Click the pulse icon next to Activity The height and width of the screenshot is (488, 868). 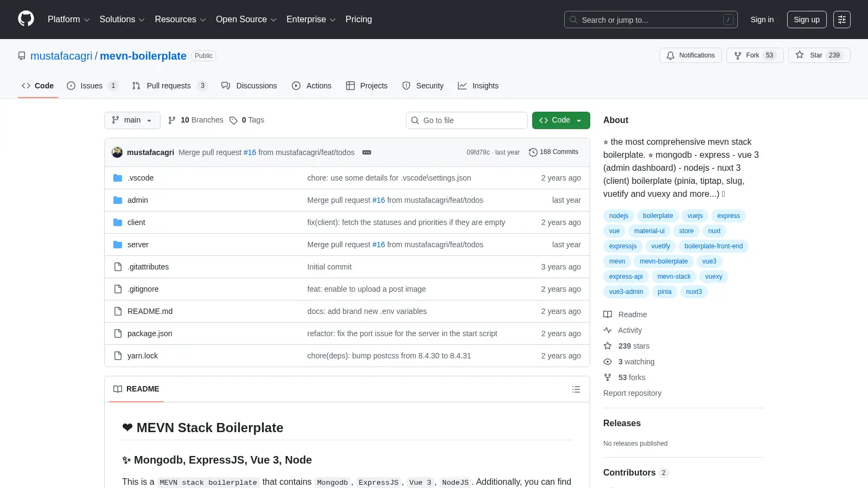pos(608,330)
